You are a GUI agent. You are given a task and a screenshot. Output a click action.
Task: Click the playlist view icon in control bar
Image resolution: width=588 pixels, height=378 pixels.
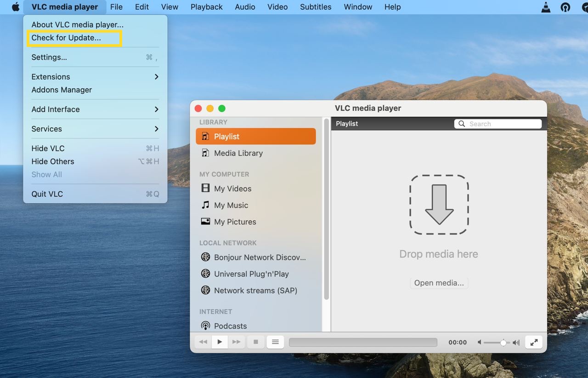coord(275,342)
